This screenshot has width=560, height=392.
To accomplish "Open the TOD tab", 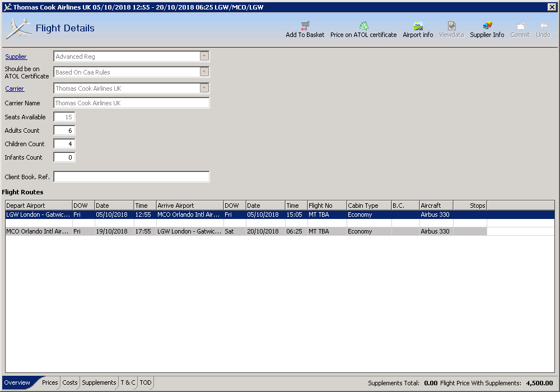I will point(146,382).
